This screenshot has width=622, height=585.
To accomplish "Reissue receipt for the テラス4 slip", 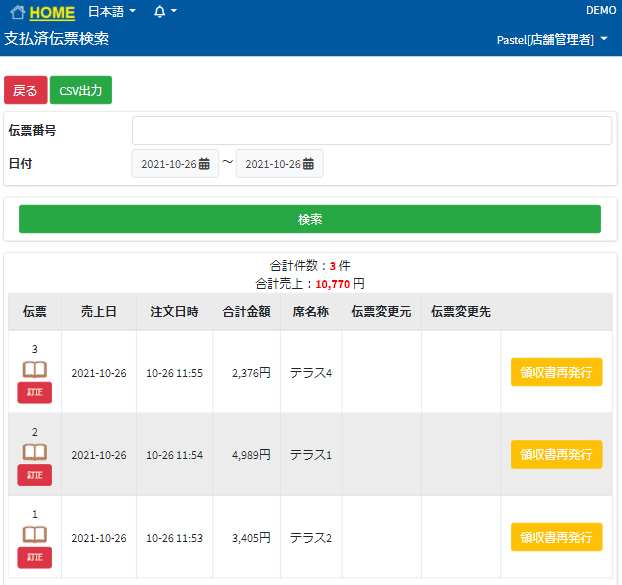I will coord(556,372).
